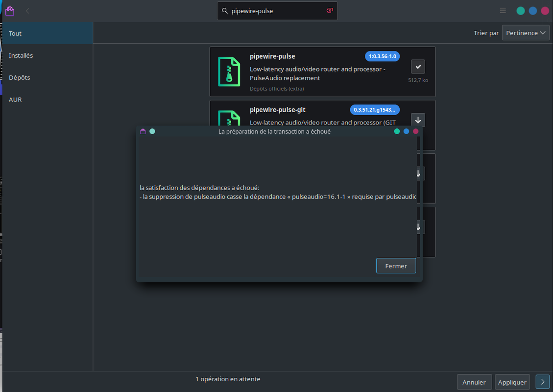Switch to the Installés tab
This screenshot has height=392, width=553.
click(x=48, y=55)
